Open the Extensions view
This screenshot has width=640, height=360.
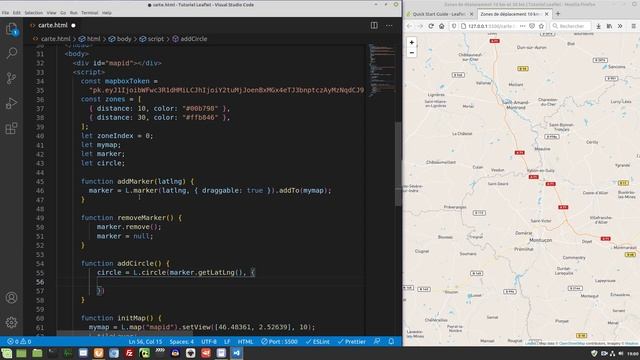coord(11,128)
